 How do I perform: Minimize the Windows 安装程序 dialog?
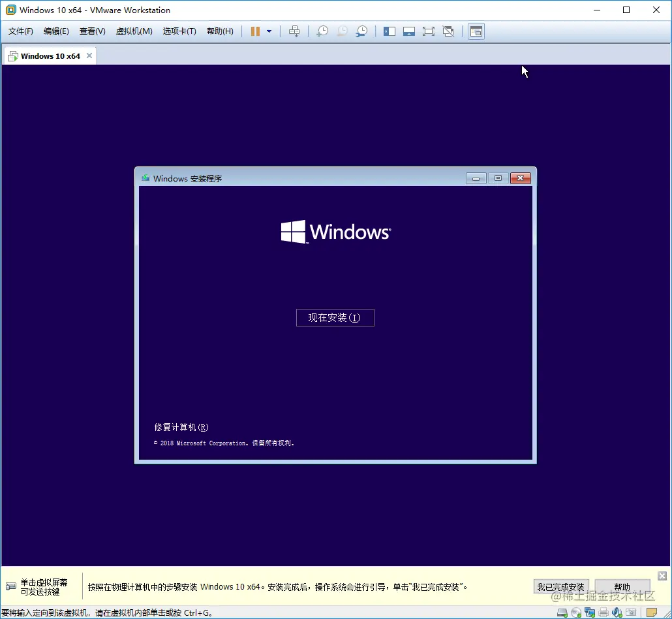[476, 178]
